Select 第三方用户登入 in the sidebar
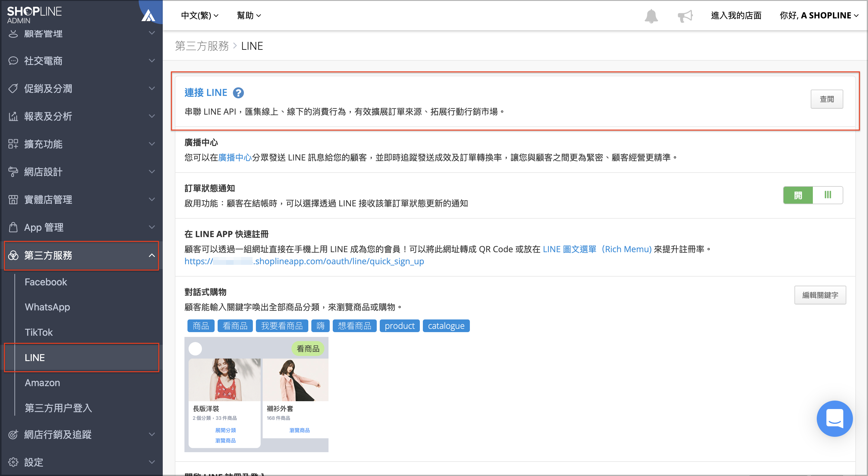The width and height of the screenshot is (868, 476). (x=58, y=408)
